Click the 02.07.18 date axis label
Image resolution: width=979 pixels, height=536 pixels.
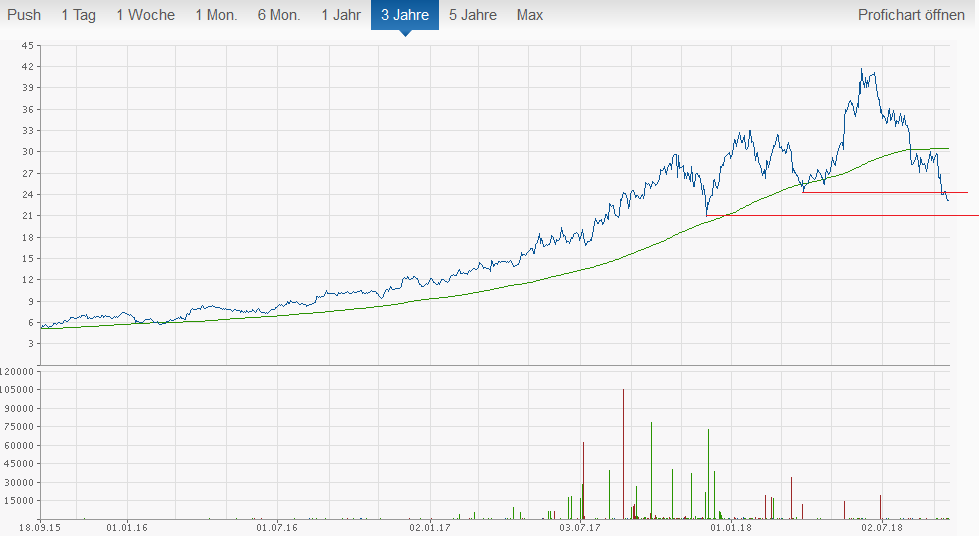click(882, 528)
